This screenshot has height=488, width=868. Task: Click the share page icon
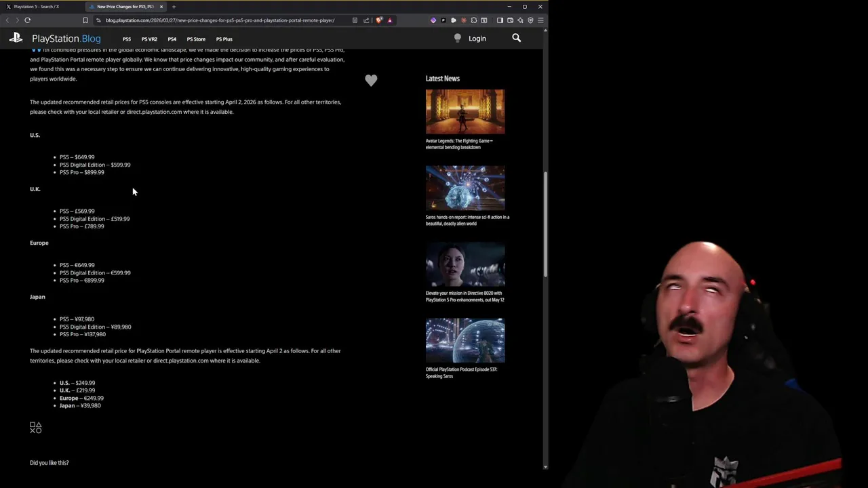366,20
